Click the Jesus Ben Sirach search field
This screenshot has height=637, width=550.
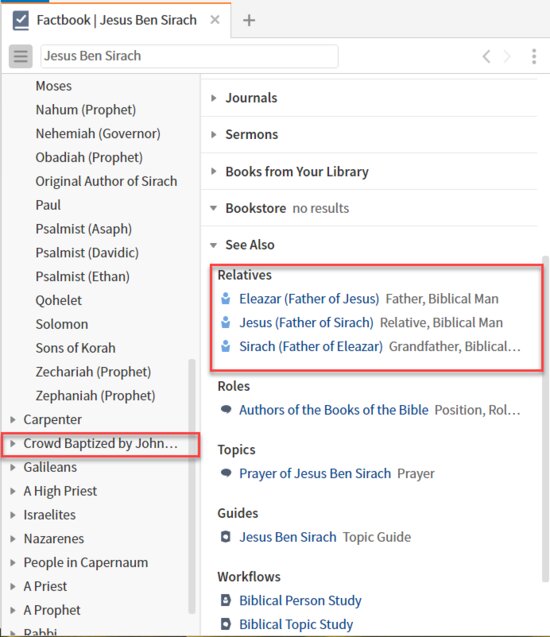click(x=189, y=56)
